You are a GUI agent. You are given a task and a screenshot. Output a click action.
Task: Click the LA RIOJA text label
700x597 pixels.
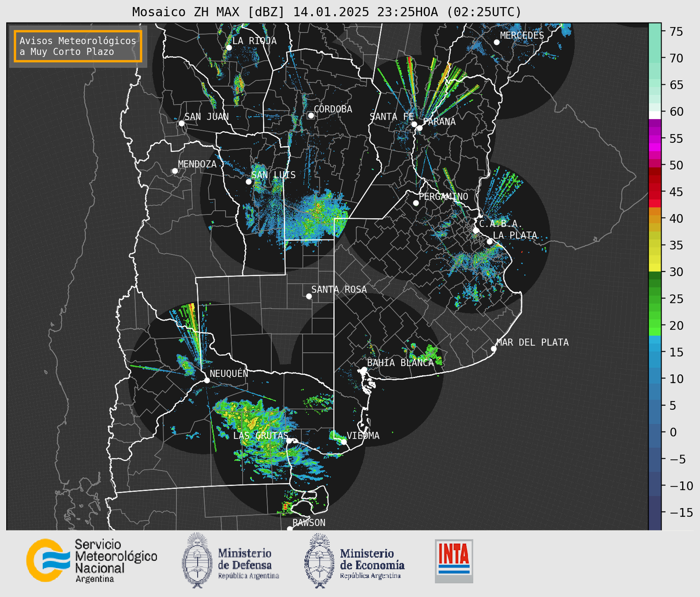[x=254, y=41]
